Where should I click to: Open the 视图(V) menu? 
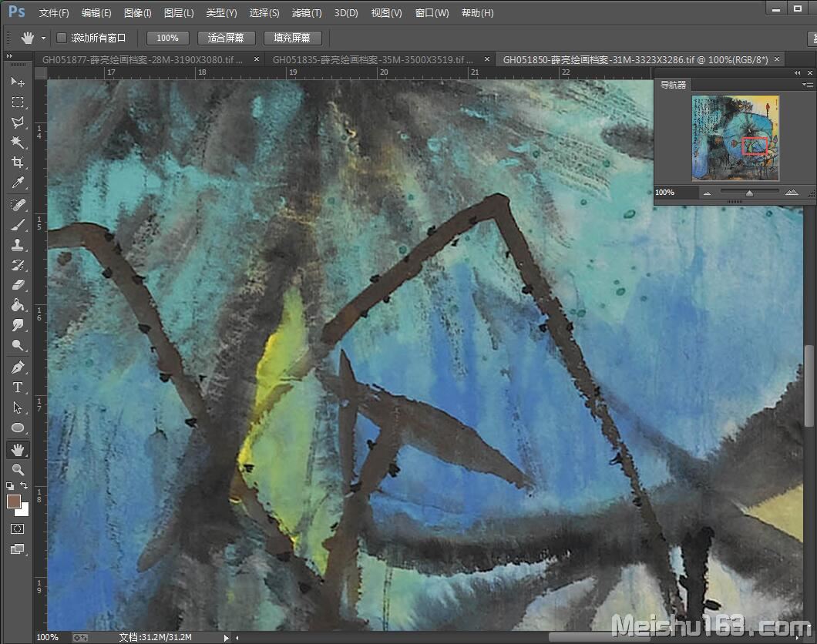pyautogui.click(x=387, y=13)
